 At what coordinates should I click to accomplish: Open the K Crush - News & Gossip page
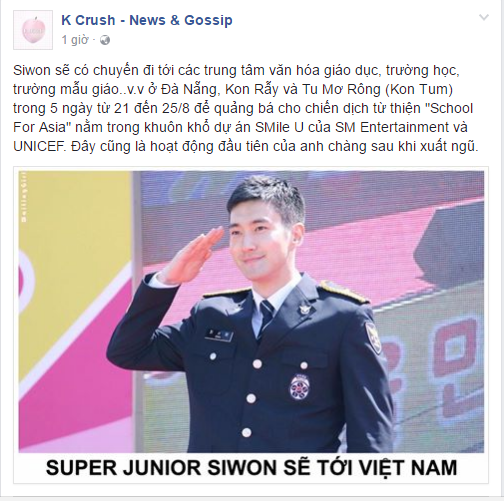(x=147, y=20)
